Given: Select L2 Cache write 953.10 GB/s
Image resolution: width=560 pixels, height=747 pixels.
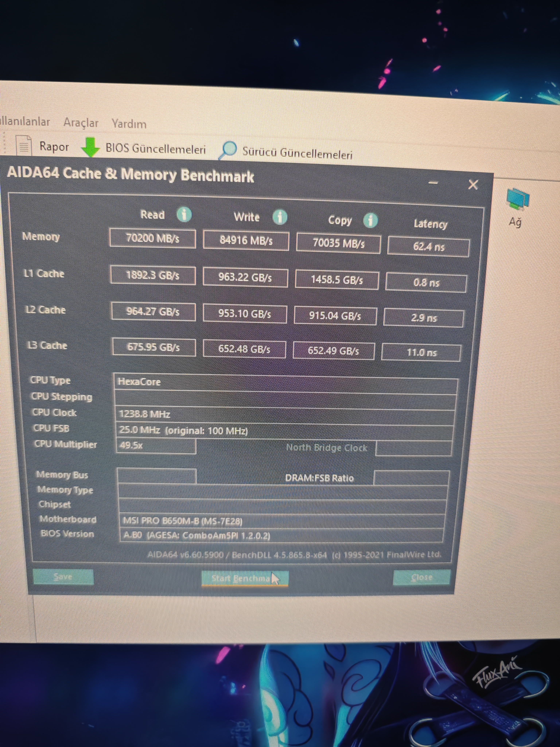Looking at the screenshot, I should pyautogui.click(x=245, y=314).
